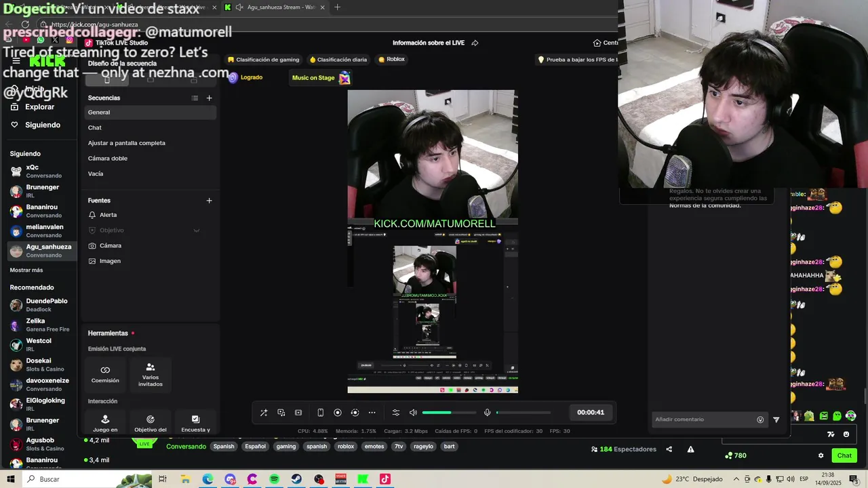Open the Secuencias list options icon
Image resolution: width=868 pixels, height=488 pixels.
(195, 98)
